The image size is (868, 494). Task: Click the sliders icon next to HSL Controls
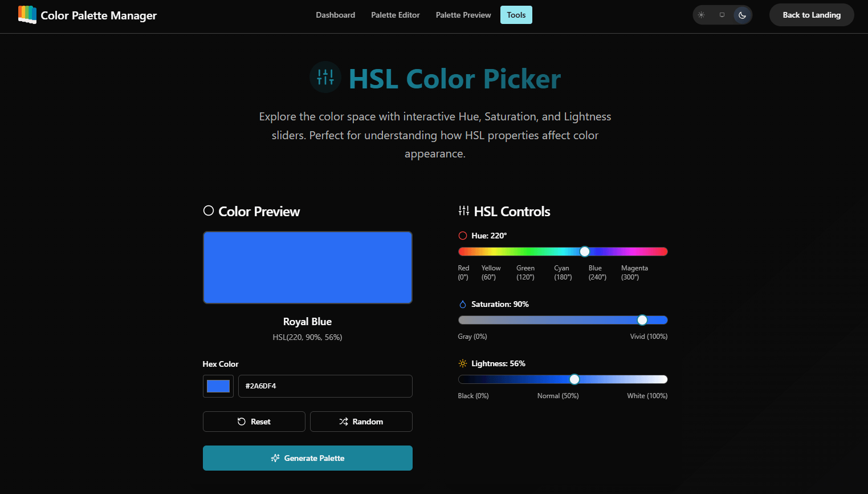coord(464,211)
